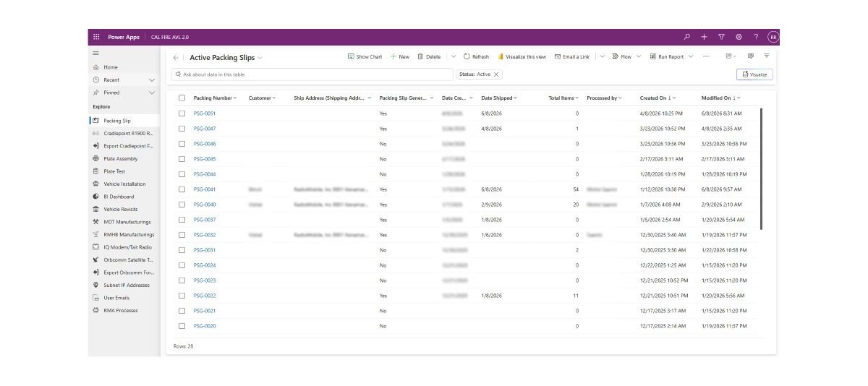Open the Customer column header menu
The image size is (868, 386).
262,98
